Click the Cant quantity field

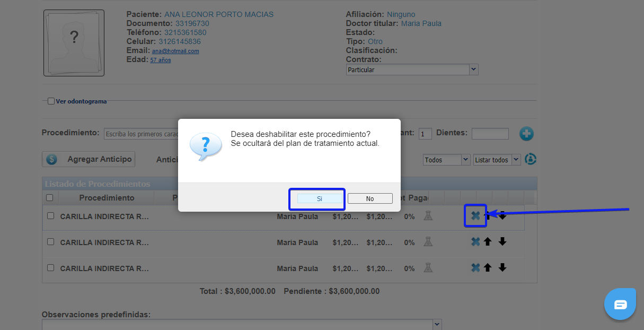point(426,134)
